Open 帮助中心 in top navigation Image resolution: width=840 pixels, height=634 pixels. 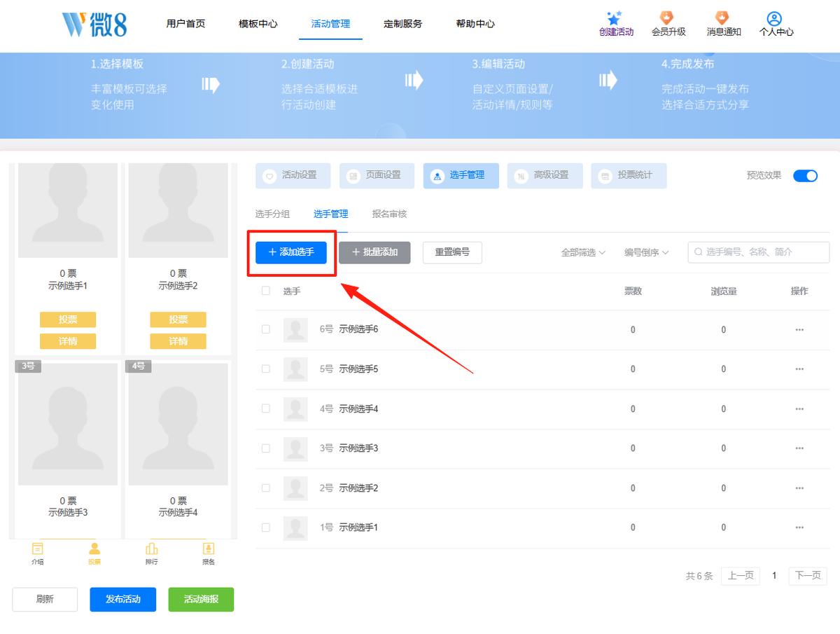coord(475,24)
